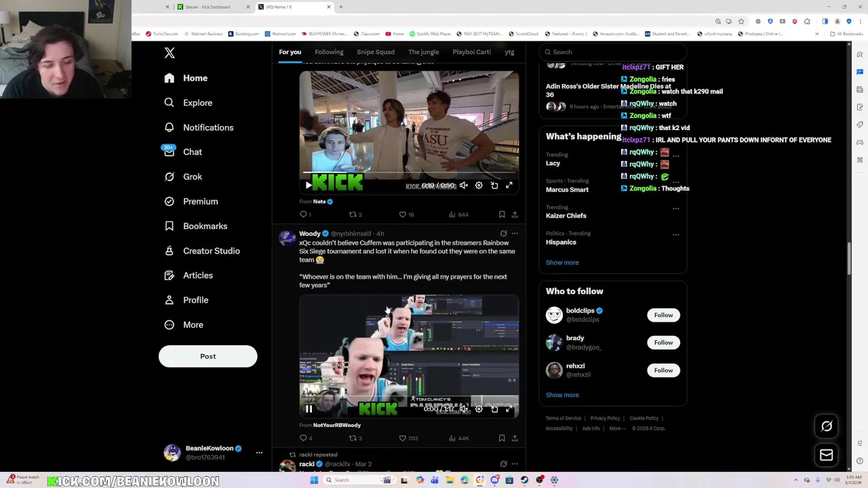Open the Windows Start menu
This screenshot has height=488, width=868.
click(x=314, y=480)
